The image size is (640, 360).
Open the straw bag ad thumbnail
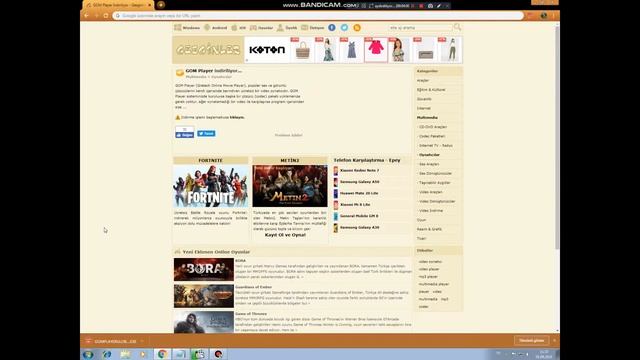(x=302, y=50)
